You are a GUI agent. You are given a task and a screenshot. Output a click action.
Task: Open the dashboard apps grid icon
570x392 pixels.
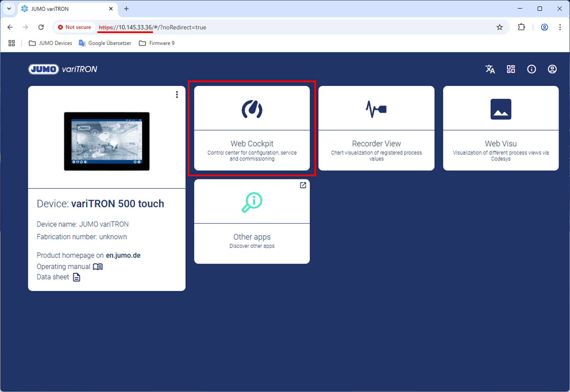511,69
